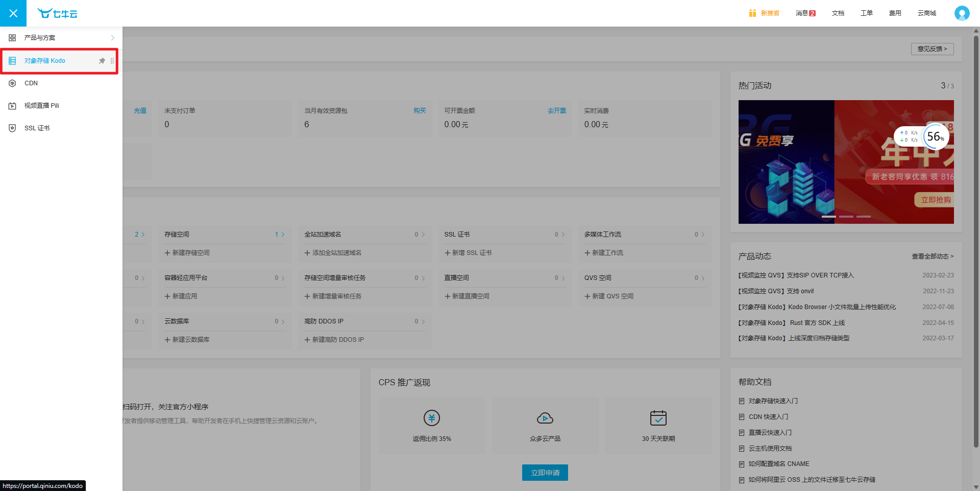Click 新建高防 DDOS IP
The image size is (980, 491).
pos(334,340)
